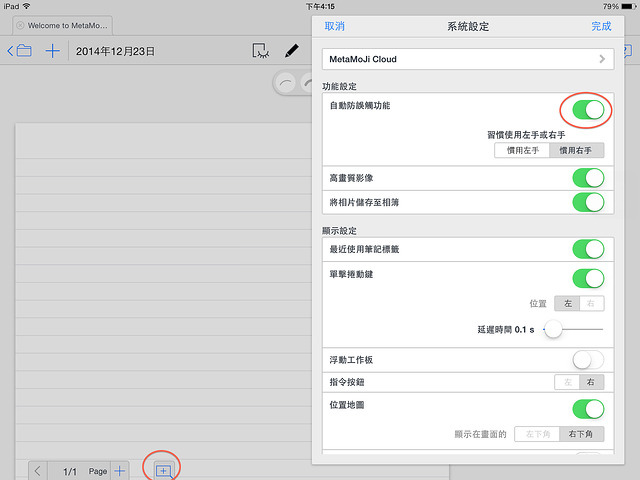Toggle 最近使用筆記標籤 switch
This screenshot has height=480, width=640.
coord(588,249)
